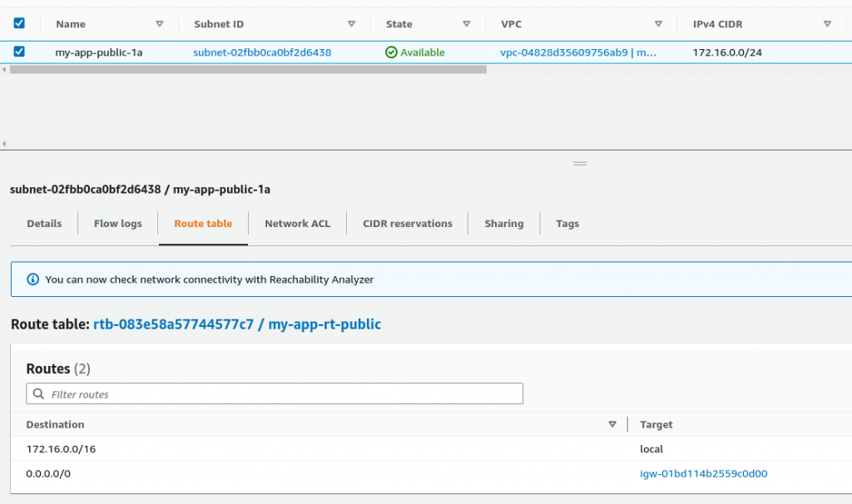
Task: Click the VPC column sort arrow
Action: [x=658, y=24]
